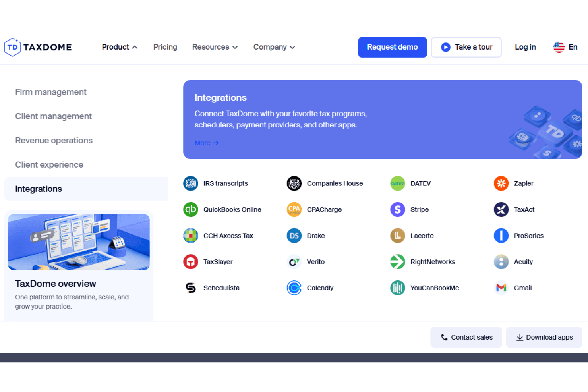Click the RightNetworks arrow icon
Image resolution: width=588 pixels, height=392 pixels.
click(398, 262)
